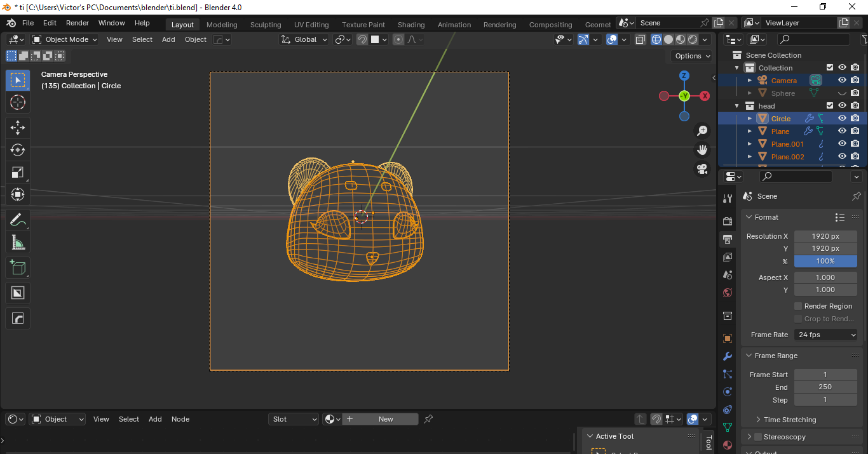This screenshot has width=868, height=454.
Task: Toggle proportional editing
Action: (398, 39)
